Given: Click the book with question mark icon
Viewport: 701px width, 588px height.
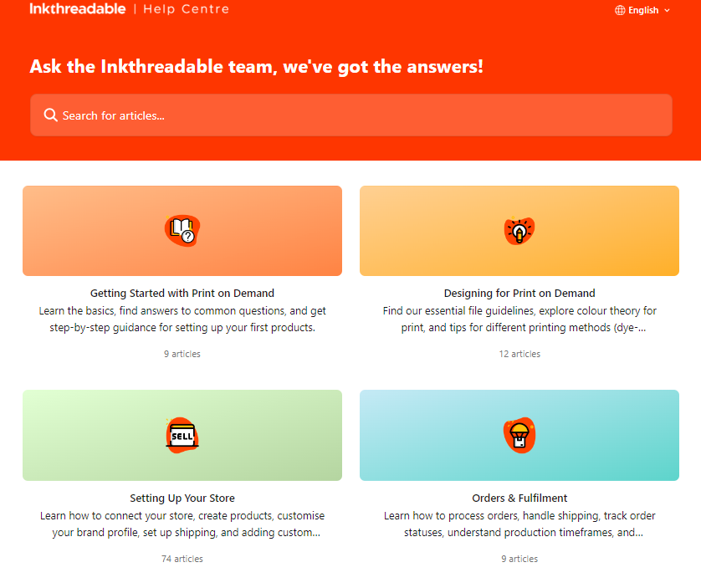Looking at the screenshot, I should (182, 231).
